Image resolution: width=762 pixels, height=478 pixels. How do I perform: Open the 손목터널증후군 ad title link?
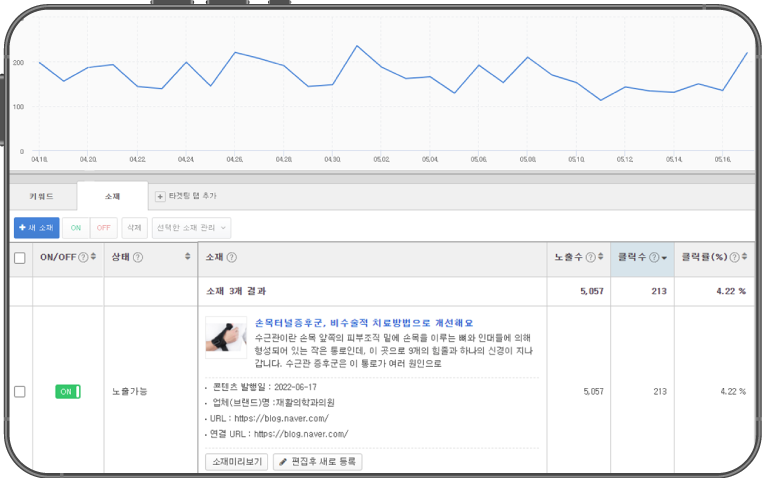click(364, 323)
